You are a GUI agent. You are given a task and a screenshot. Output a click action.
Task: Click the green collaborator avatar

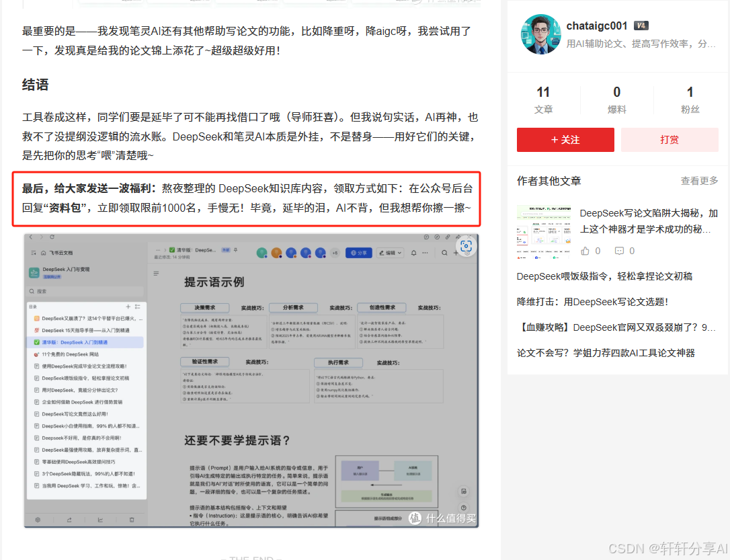coord(261,253)
